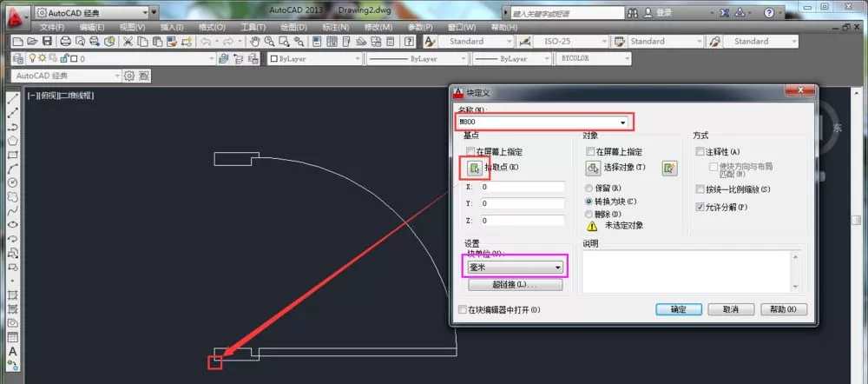Click the Plot printer icon

tap(65, 42)
